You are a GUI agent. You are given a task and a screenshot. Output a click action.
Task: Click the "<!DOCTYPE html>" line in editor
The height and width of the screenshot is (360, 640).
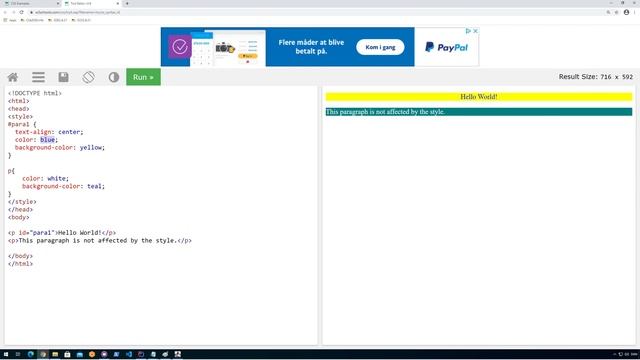pyautogui.click(x=35, y=93)
